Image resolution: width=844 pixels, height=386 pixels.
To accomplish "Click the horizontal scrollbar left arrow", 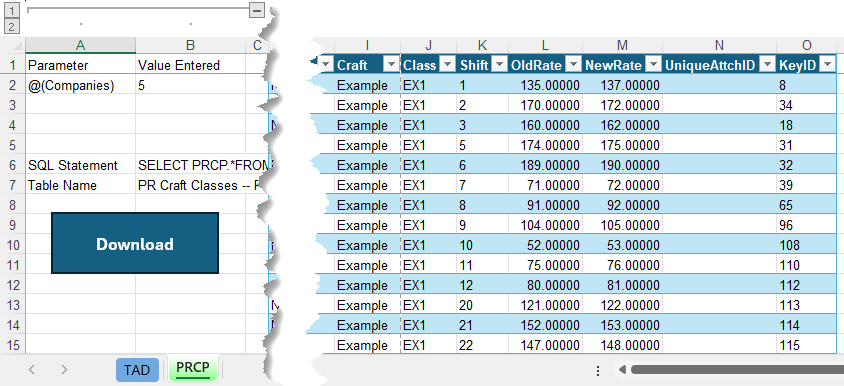I will point(622,370).
